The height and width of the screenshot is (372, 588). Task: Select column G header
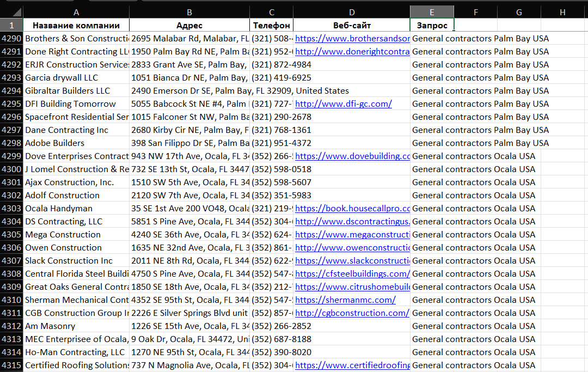pos(519,13)
